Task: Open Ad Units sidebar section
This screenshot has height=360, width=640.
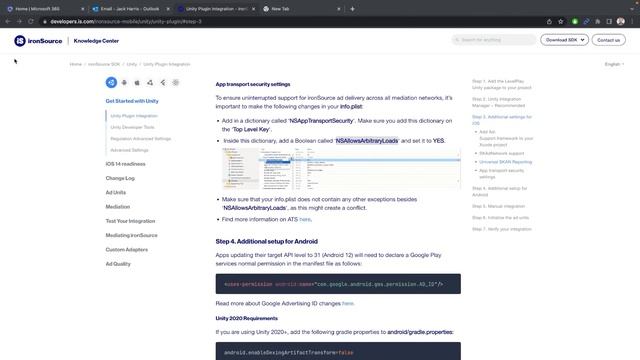Action: 116,193
